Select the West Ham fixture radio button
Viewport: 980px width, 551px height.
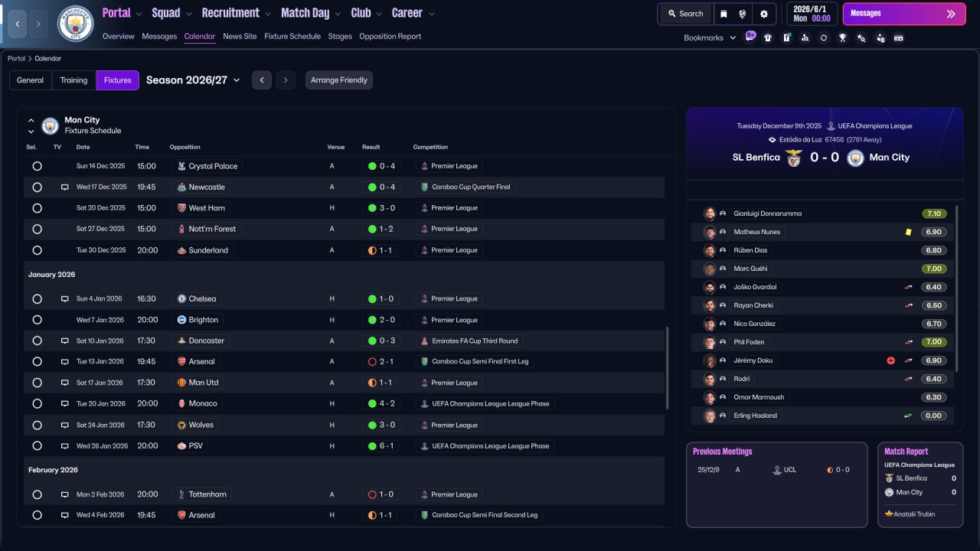tap(37, 208)
